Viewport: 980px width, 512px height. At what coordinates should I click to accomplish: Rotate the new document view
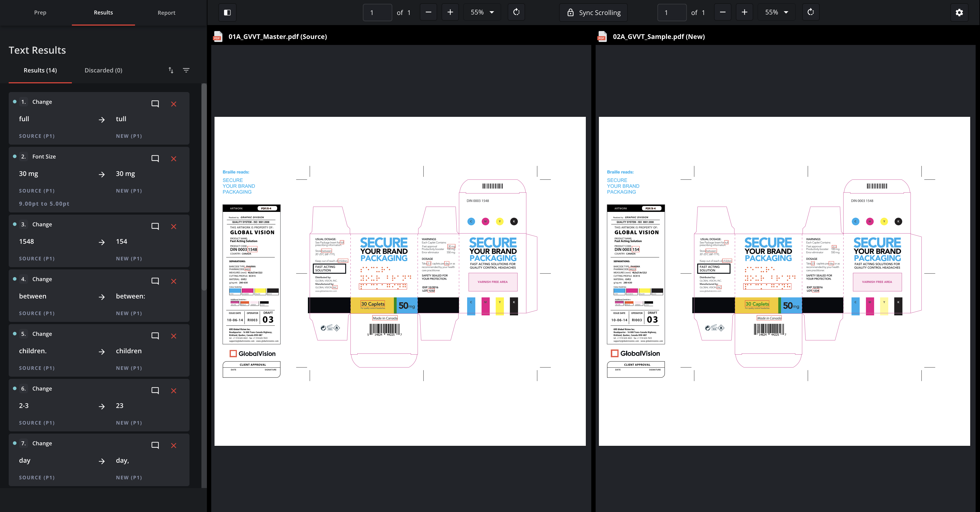point(811,12)
